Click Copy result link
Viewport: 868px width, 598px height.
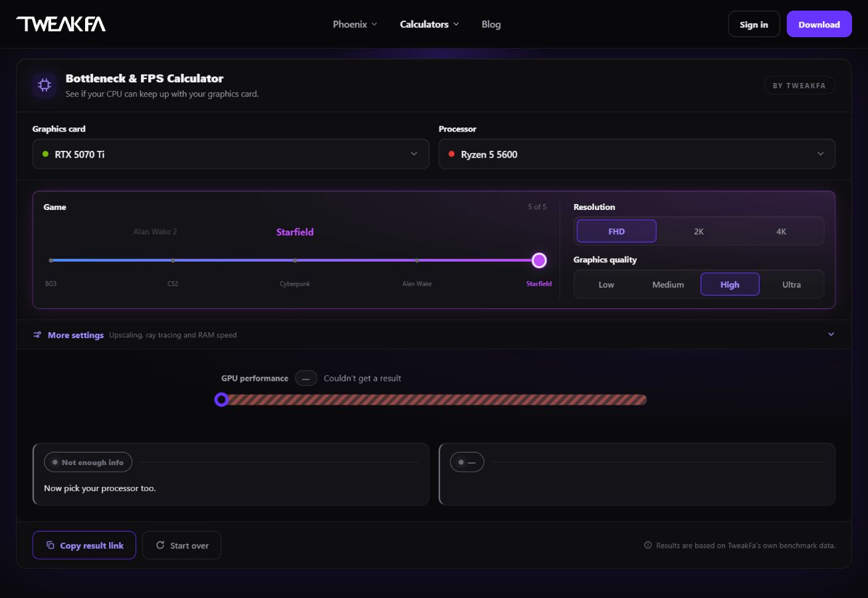click(x=84, y=546)
